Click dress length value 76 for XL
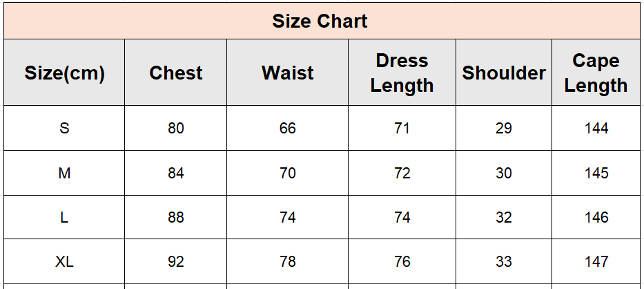Screen dimensions: 644x289 pyautogui.click(x=402, y=261)
